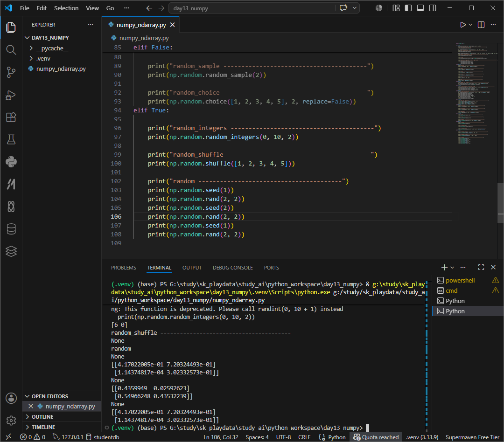Click Ln 106, Col 32 status
The image size is (504, 442).
point(221,437)
